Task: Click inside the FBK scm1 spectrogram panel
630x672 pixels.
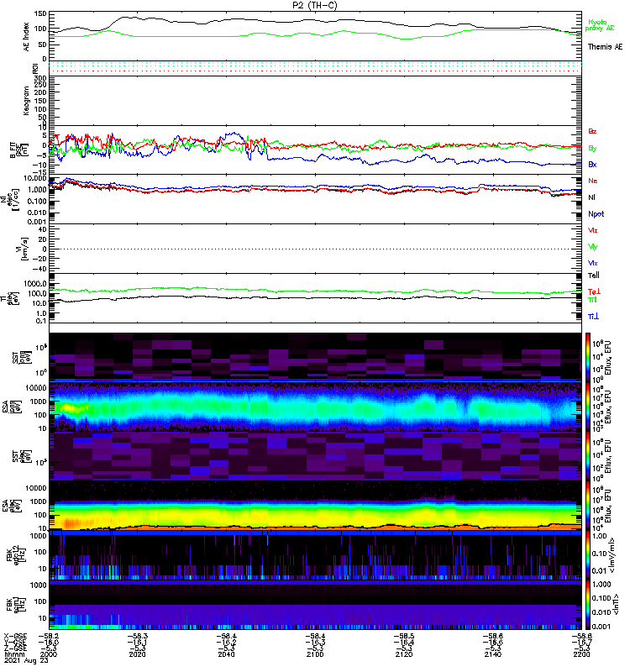Action: pyautogui.click(x=316, y=605)
